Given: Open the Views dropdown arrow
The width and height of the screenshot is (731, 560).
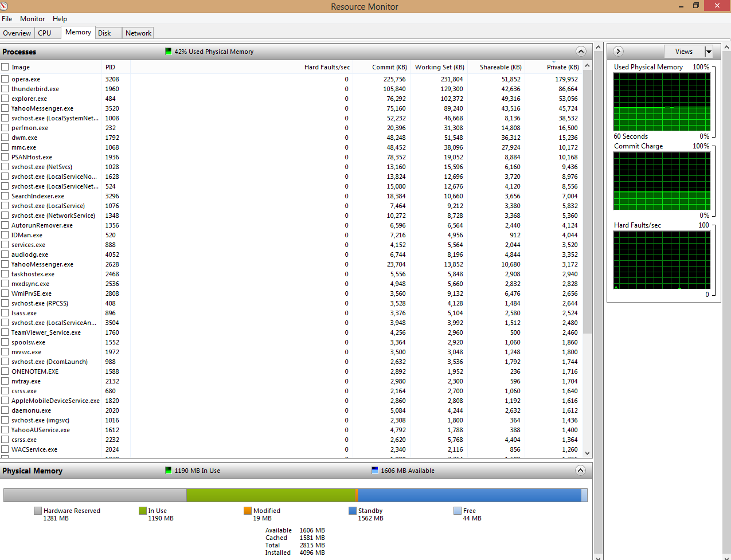Looking at the screenshot, I should click(709, 52).
